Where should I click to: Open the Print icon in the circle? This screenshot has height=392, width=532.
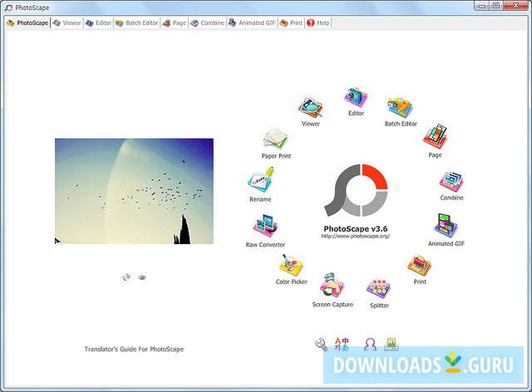[419, 266]
